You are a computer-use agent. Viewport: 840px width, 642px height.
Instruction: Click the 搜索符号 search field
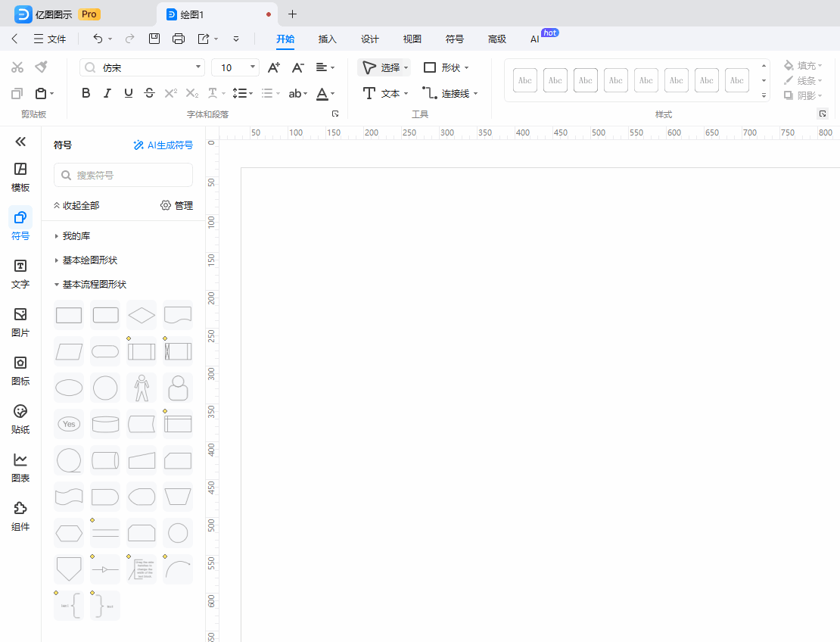click(x=123, y=175)
